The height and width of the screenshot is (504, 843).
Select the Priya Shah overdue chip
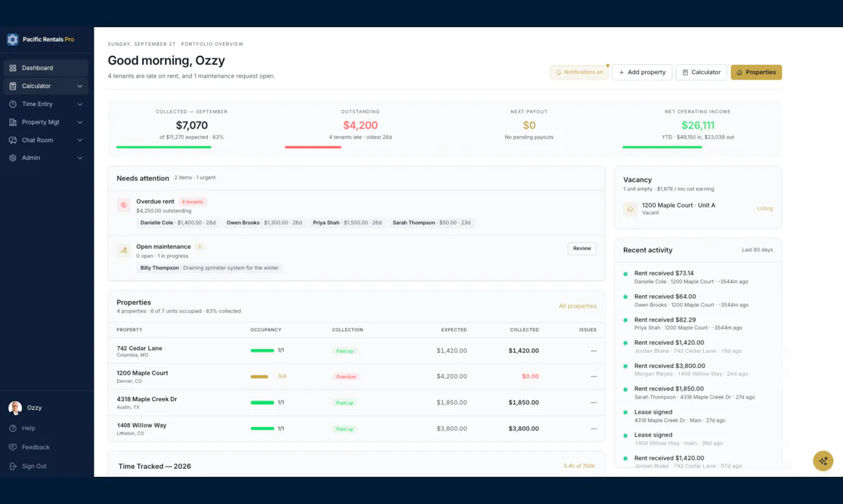click(x=347, y=223)
